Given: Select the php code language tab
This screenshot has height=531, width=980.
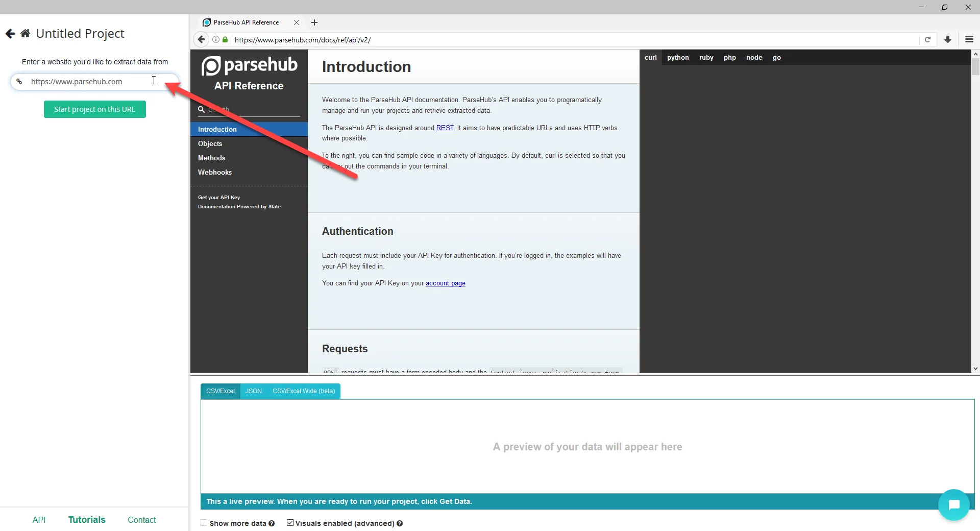Looking at the screenshot, I should point(730,58).
